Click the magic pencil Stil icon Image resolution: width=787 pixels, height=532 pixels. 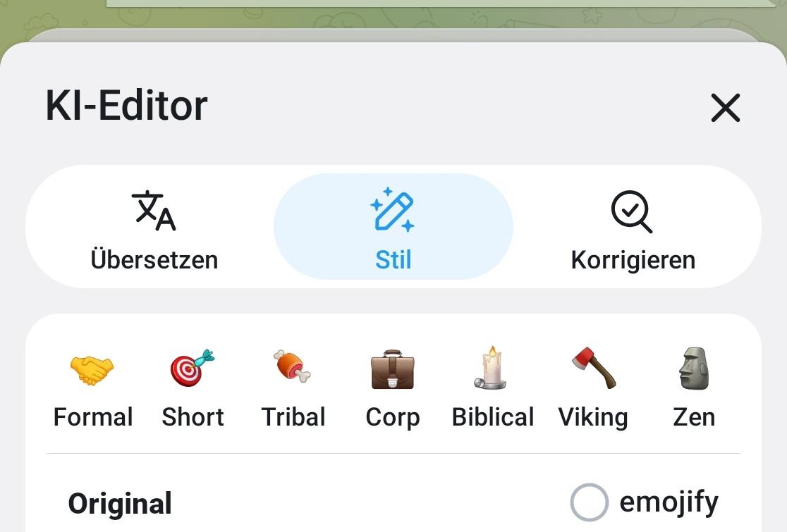click(x=393, y=210)
